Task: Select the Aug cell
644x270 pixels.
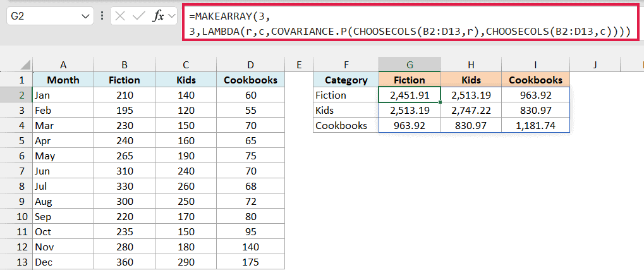Action: click(x=63, y=201)
